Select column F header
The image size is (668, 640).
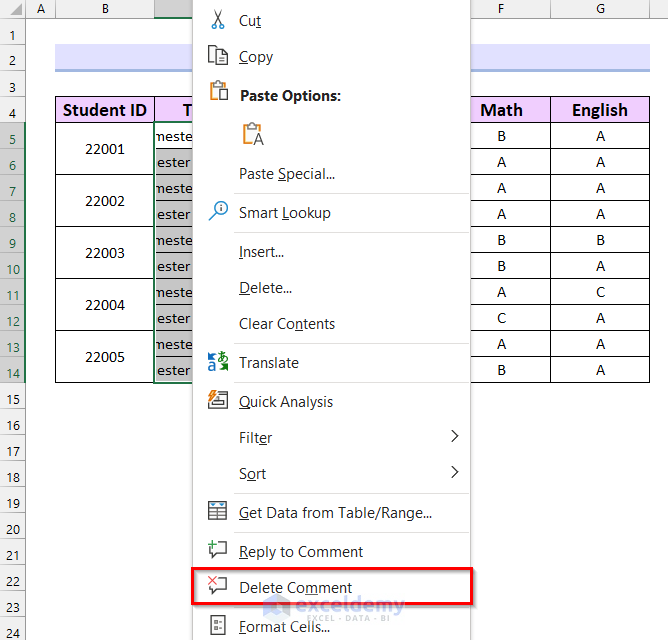[x=501, y=9]
